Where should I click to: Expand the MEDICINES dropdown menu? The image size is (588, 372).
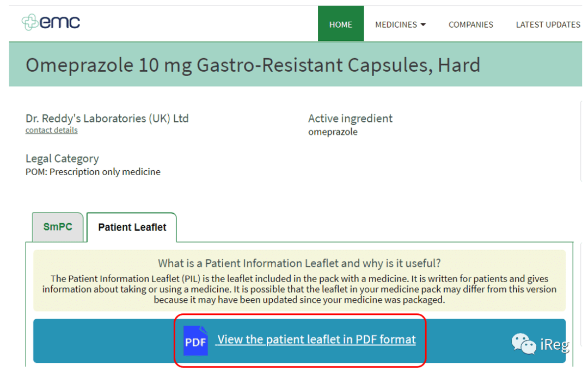pos(400,24)
